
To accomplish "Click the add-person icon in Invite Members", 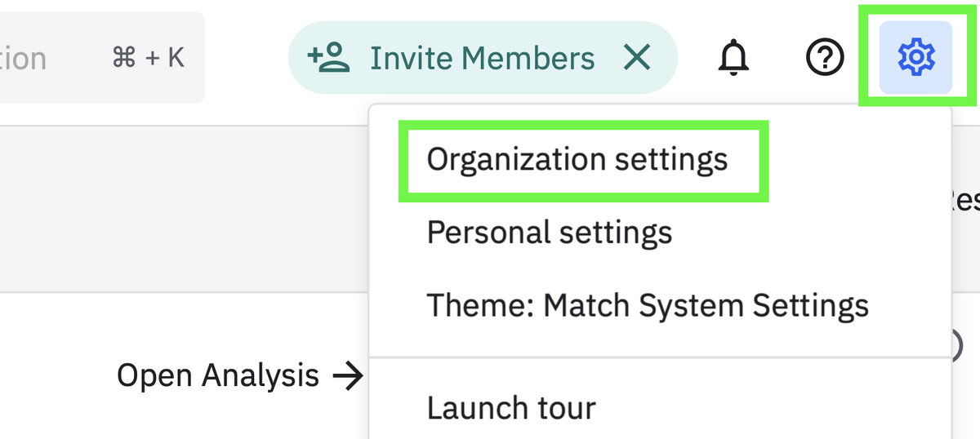I will 327,57.
